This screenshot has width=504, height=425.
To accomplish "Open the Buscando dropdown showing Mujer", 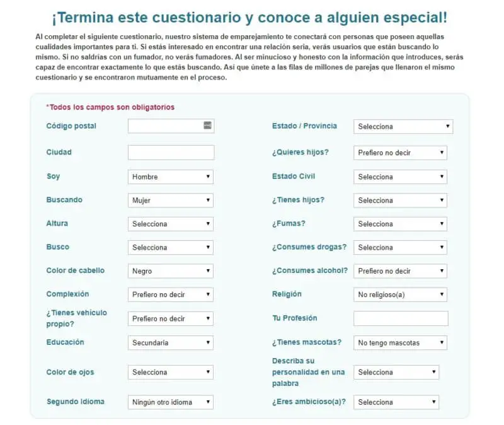I will tap(171, 201).
